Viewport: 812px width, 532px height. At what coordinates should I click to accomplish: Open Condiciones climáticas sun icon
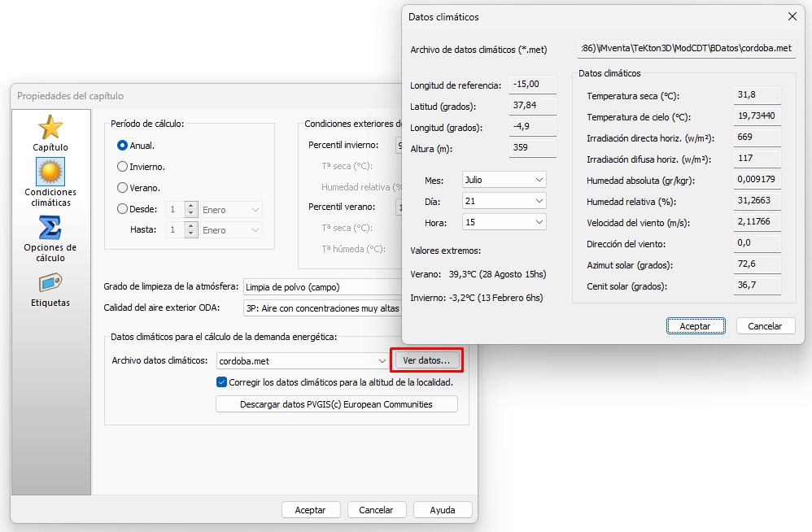coord(50,172)
